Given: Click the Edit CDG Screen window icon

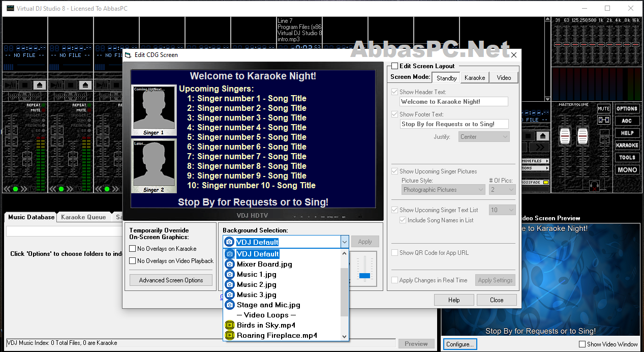Looking at the screenshot, I should 128,55.
